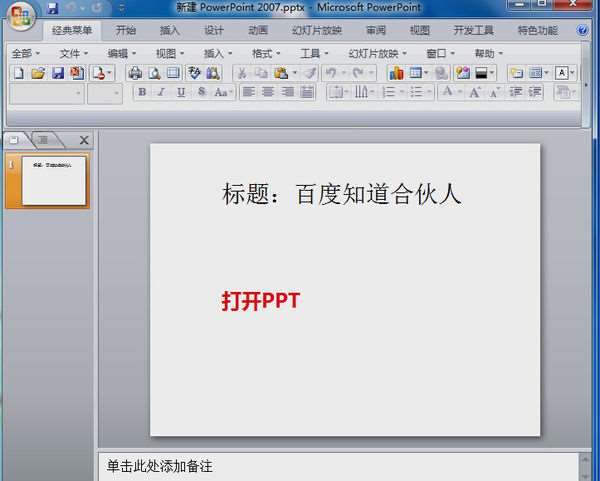Switch to the 审阅 ribbon tab
The image size is (600, 481).
[x=376, y=30]
